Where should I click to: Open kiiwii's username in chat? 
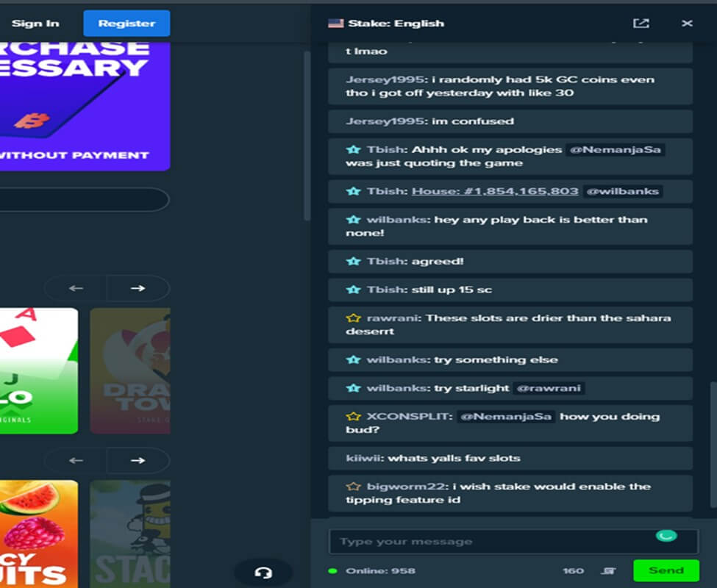tap(365, 458)
